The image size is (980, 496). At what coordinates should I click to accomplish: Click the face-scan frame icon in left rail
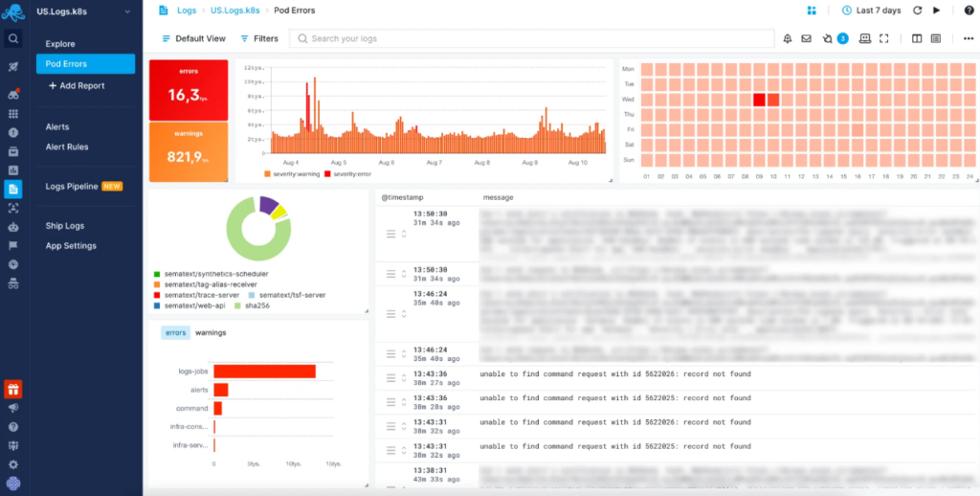[13, 208]
